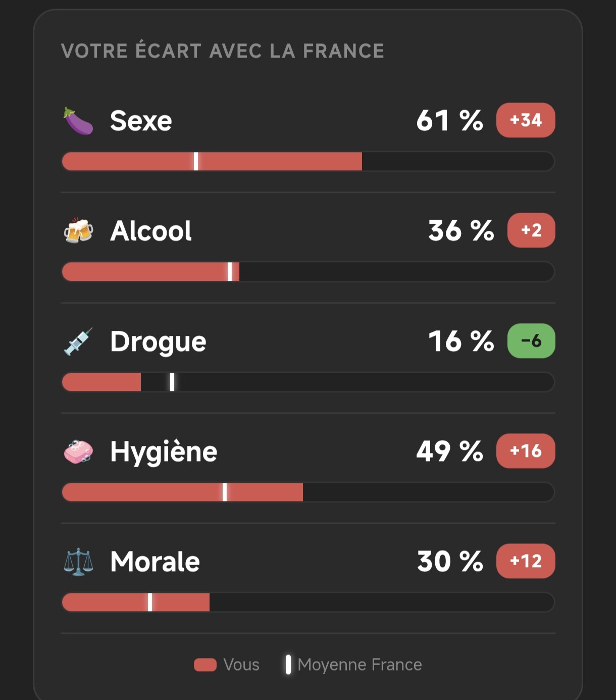
Task: Click the Sexe progress bar
Action: (308, 162)
